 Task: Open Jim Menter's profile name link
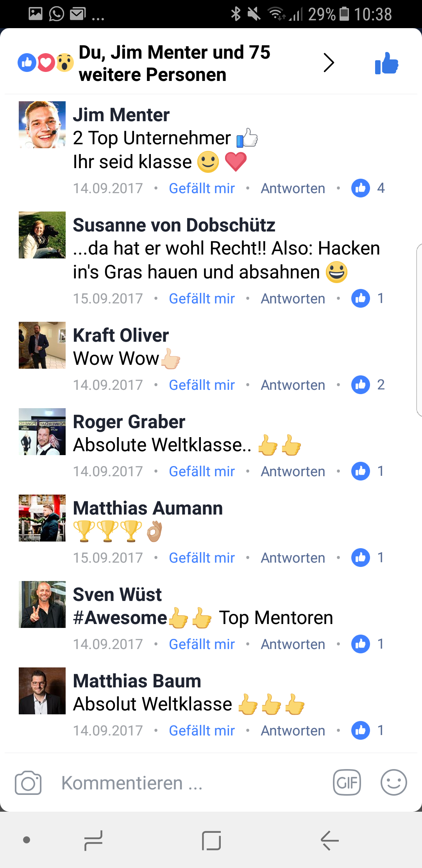121,115
